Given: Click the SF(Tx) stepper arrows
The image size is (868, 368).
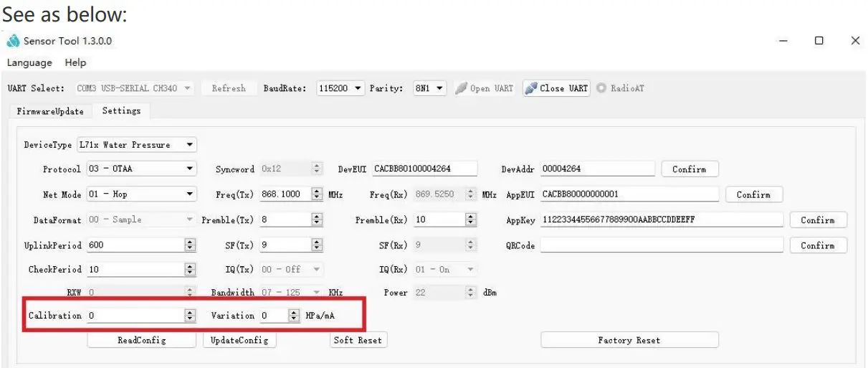Looking at the screenshot, I should tap(317, 245).
